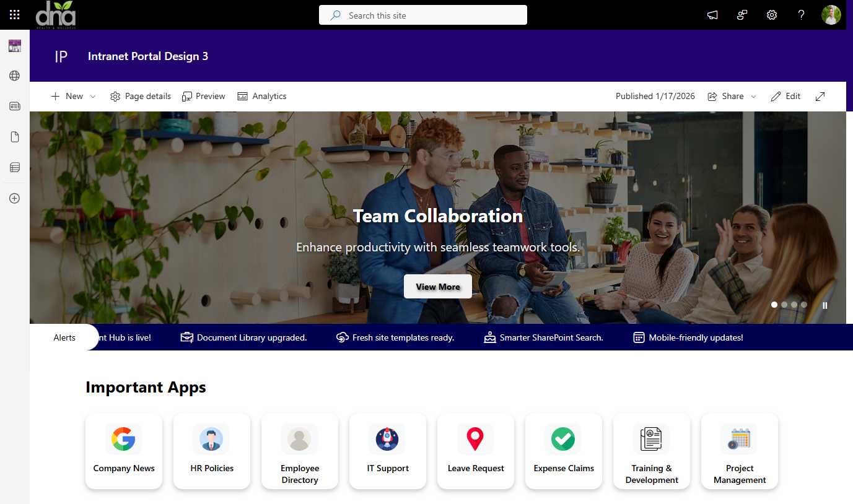Click the IT Support rocket icon
The width and height of the screenshot is (853, 504).
(388, 439)
